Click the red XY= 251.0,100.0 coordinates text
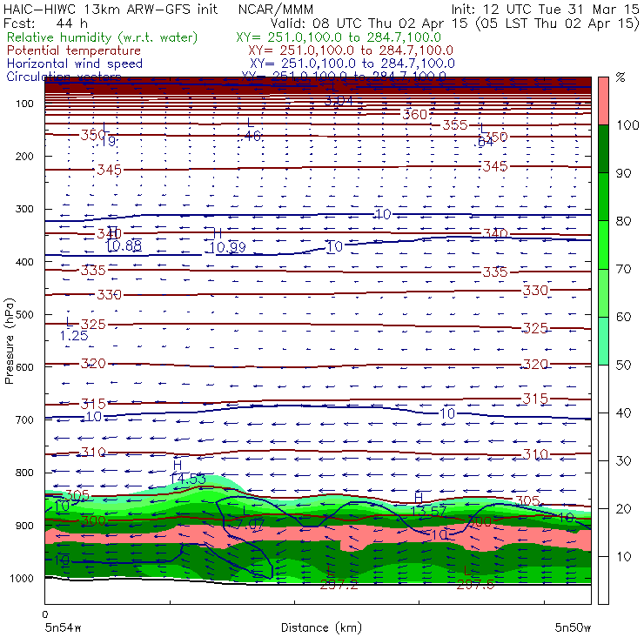This screenshot has height=644, width=644. (351, 50)
